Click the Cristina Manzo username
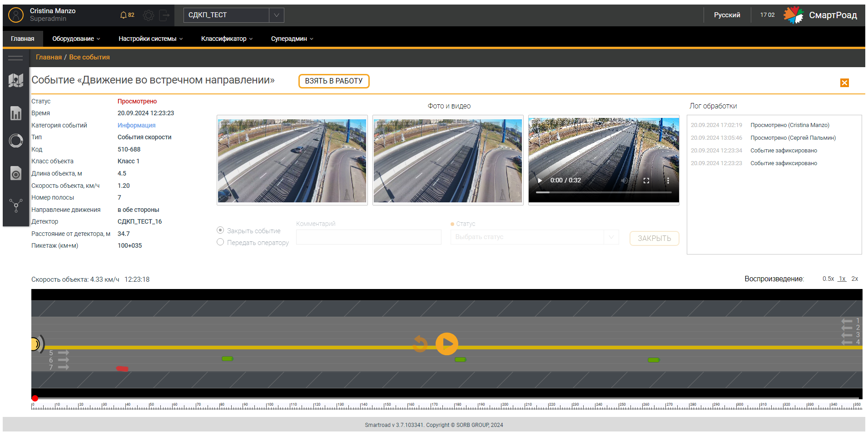868x436 pixels. coord(53,11)
